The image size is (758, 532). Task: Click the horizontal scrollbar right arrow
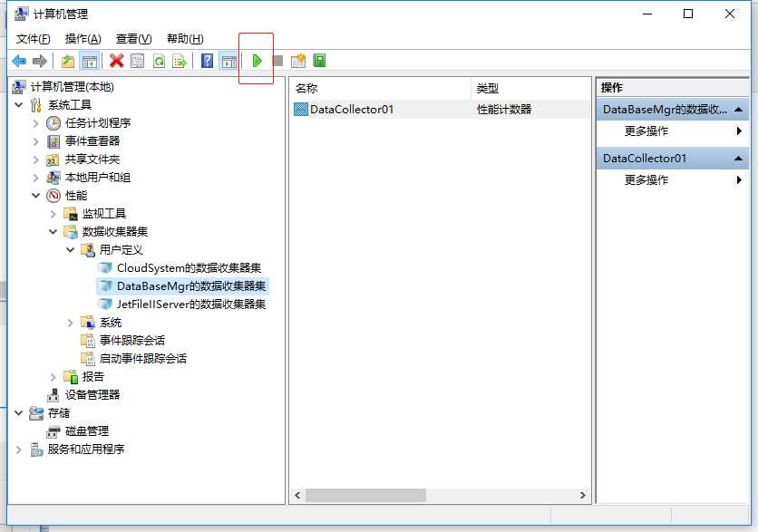click(582, 495)
